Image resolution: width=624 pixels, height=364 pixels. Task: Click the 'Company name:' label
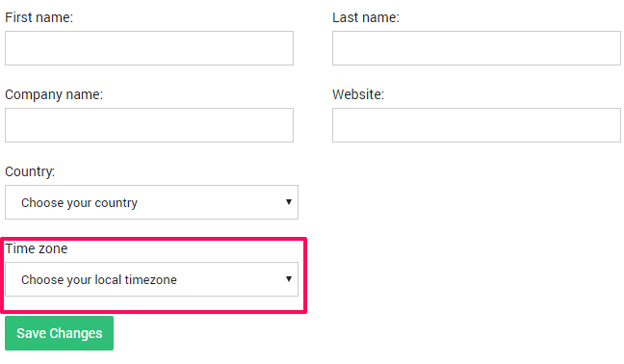click(54, 94)
